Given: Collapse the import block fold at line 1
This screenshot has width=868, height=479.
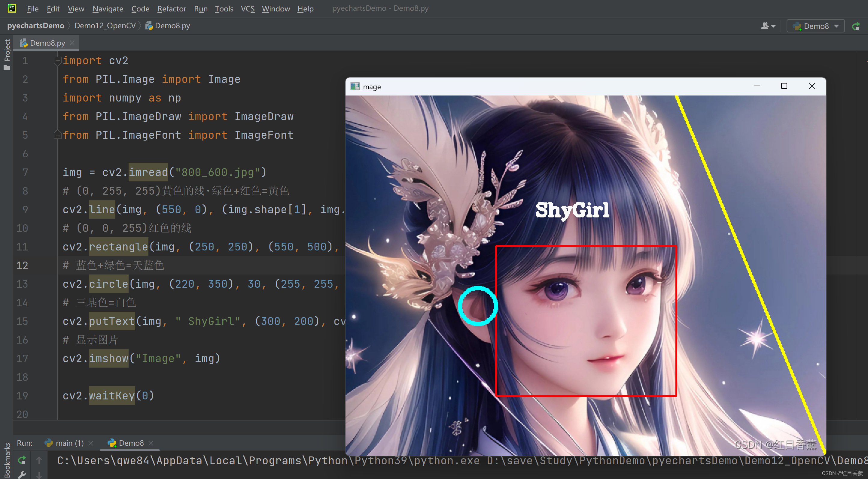Looking at the screenshot, I should (57, 61).
